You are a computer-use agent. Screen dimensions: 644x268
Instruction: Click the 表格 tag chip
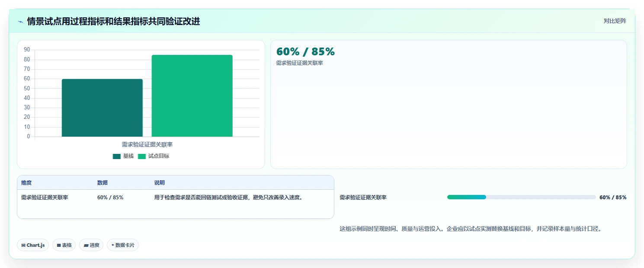pos(64,245)
